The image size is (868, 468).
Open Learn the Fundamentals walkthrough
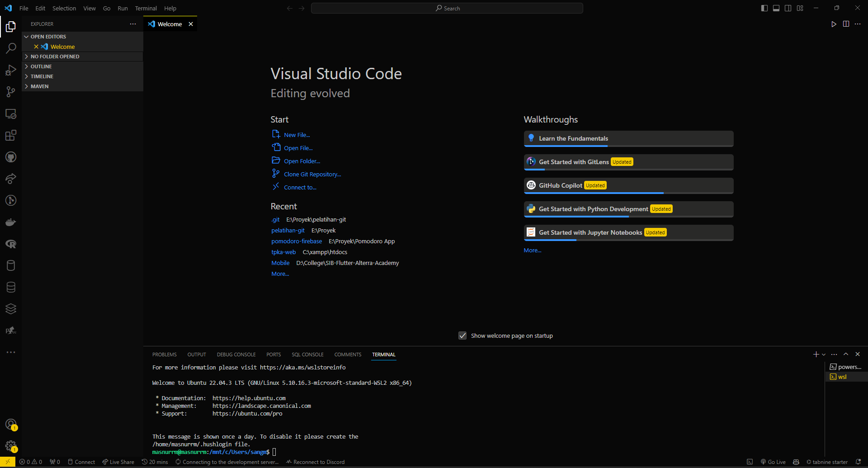pyautogui.click(x=628, y=138)
